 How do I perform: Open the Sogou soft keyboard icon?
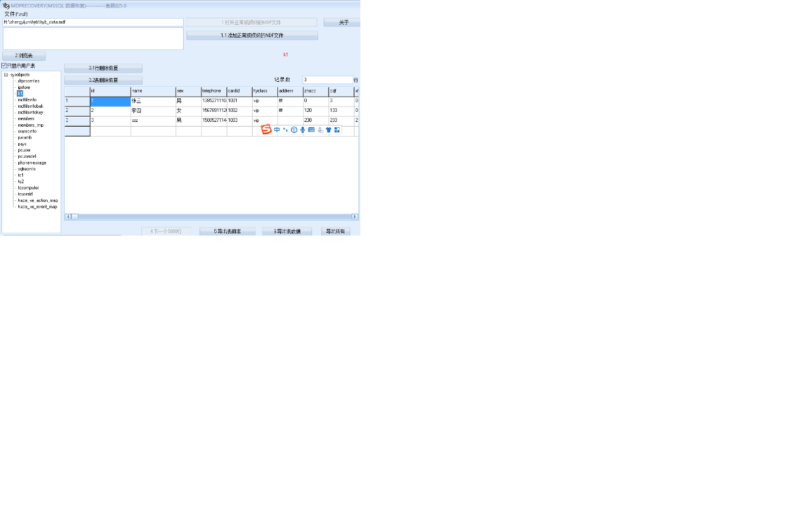pyautogui.click(x=311, y=130)
